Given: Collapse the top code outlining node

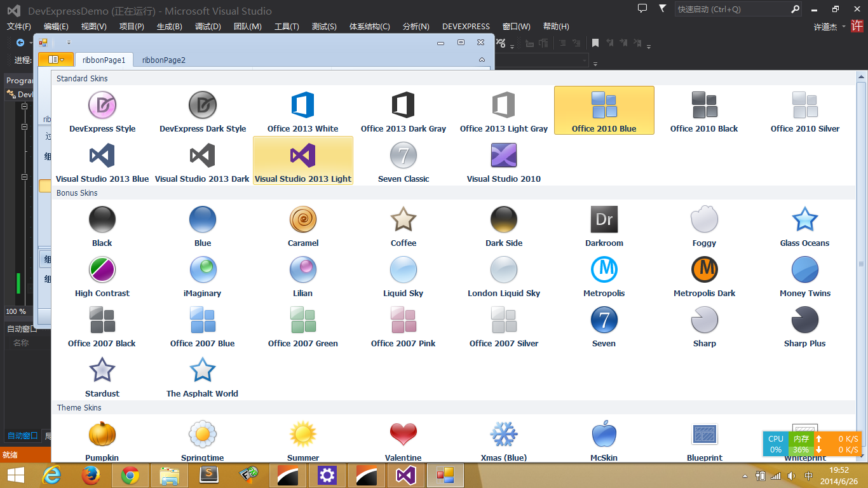Looking at the screenshot, I should 25,106.
